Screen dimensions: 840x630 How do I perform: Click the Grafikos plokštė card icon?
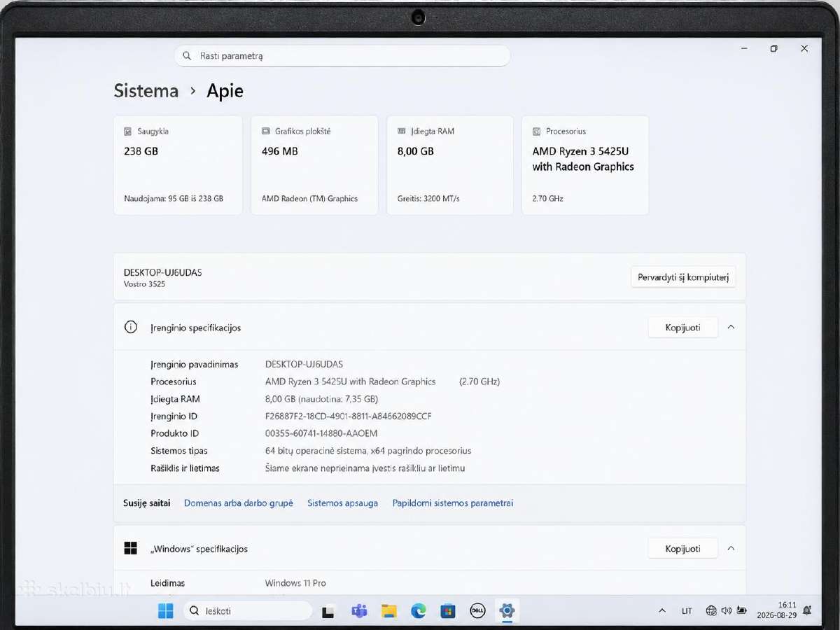coord(266,132)
